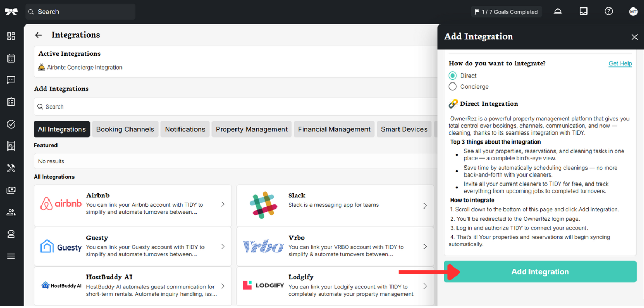Open the help question mark icon

pos(608,11)
